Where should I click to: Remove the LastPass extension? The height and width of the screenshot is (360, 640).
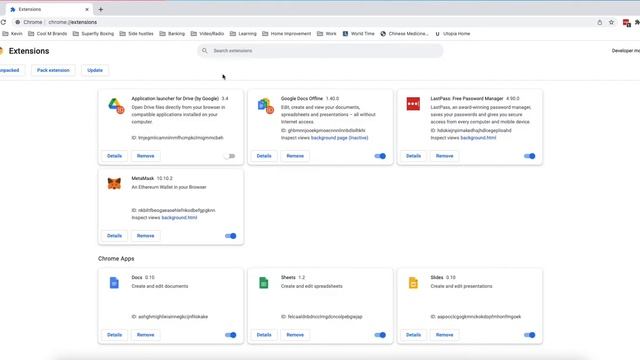(444, 156)
